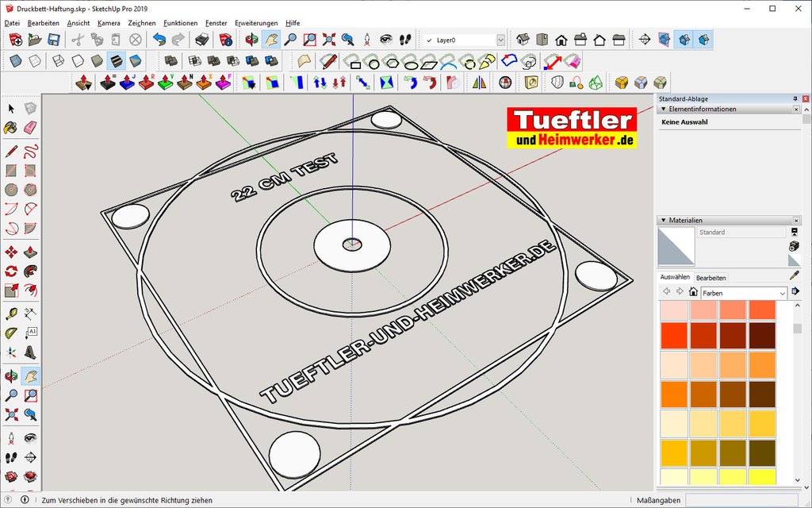Enable Monochrome face style
Screen dimensions: 812x508
pos(135,61)
